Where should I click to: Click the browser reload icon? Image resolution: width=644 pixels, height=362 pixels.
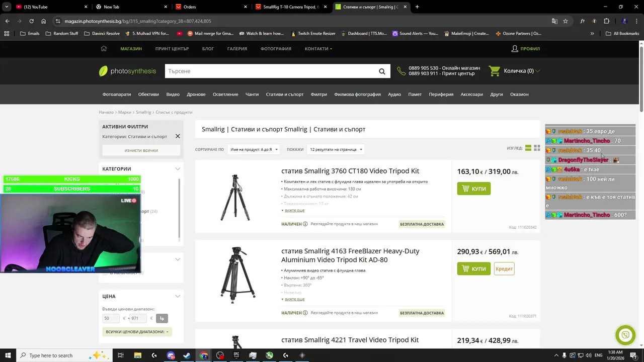pyautogui.click(x=31, y=21)
